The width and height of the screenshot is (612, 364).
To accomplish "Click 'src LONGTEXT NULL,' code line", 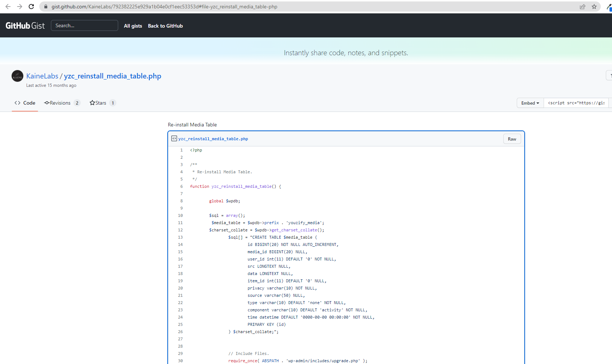I will [269, 266].
